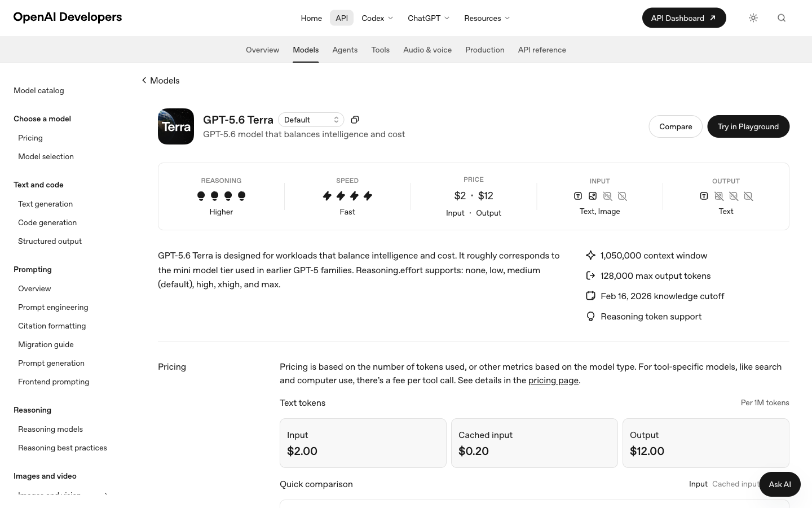Click Try in Playground
Screen dimensions: 812x508
pyautogui.click(x=748, y=126)
